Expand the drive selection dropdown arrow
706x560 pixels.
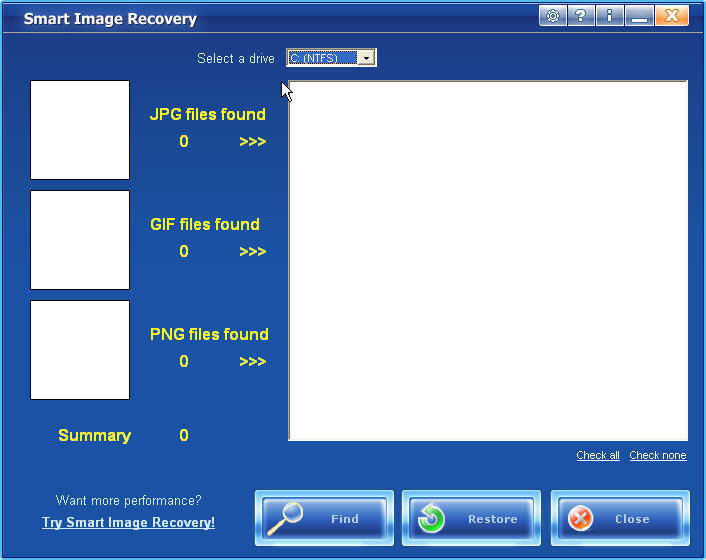(x=367, y=58)
